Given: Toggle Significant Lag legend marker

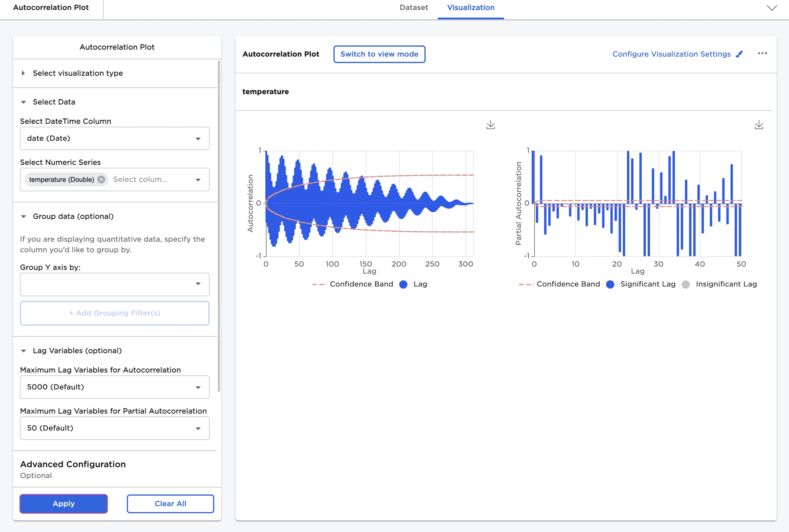Looking at the screenshot, I should (x=610, y=284).
